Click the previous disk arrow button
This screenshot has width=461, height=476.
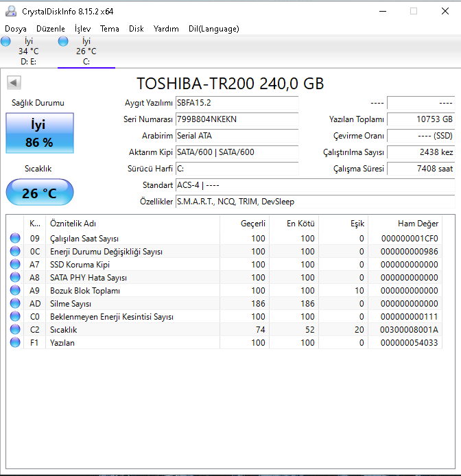tap(14, 83)
